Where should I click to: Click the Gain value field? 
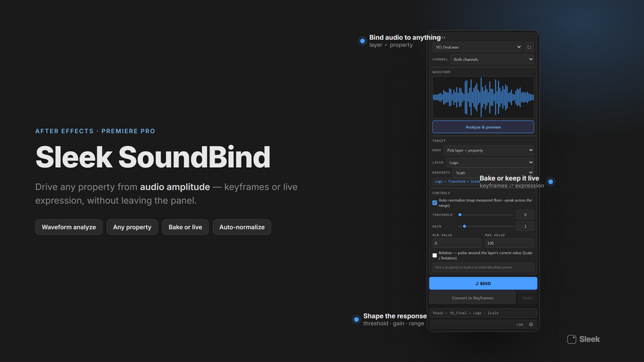pyautogui.click(x=525, y=226)
